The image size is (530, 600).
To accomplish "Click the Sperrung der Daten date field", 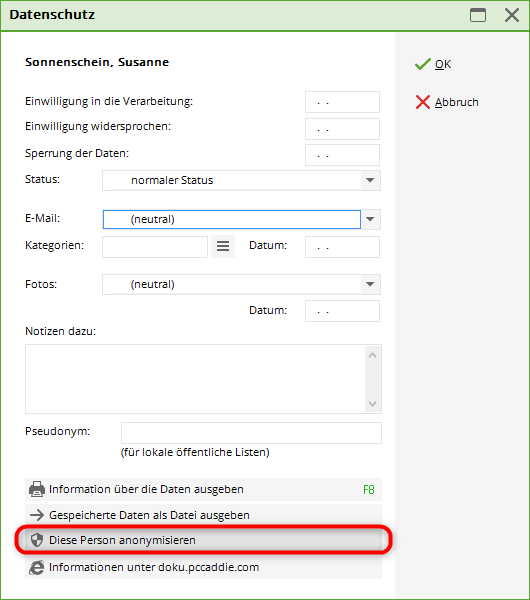I will point(342,155).
